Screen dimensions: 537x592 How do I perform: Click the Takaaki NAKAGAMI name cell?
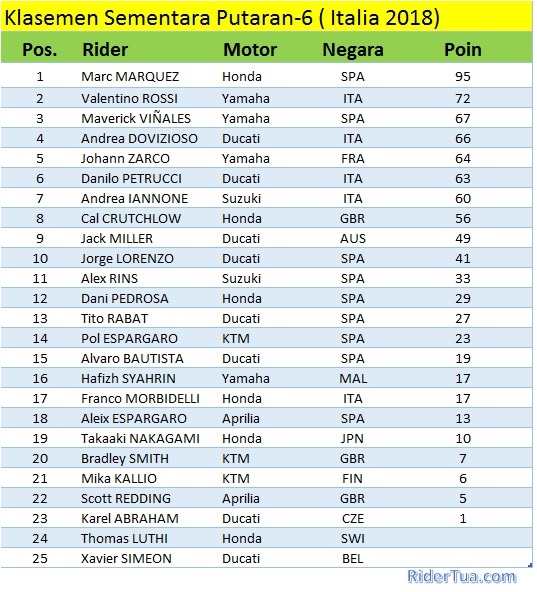140,439
